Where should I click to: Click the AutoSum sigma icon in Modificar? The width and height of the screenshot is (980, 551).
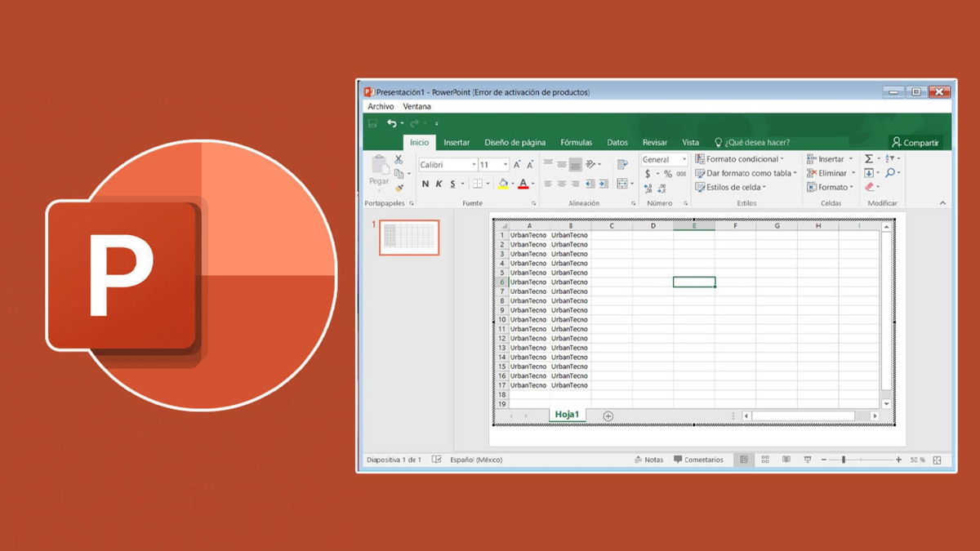[868, 159]
